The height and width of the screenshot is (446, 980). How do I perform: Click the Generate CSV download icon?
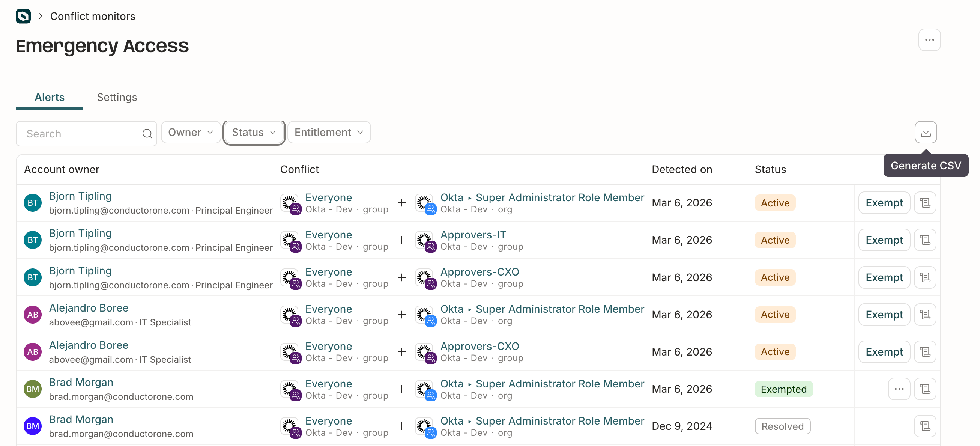[925, 132]
